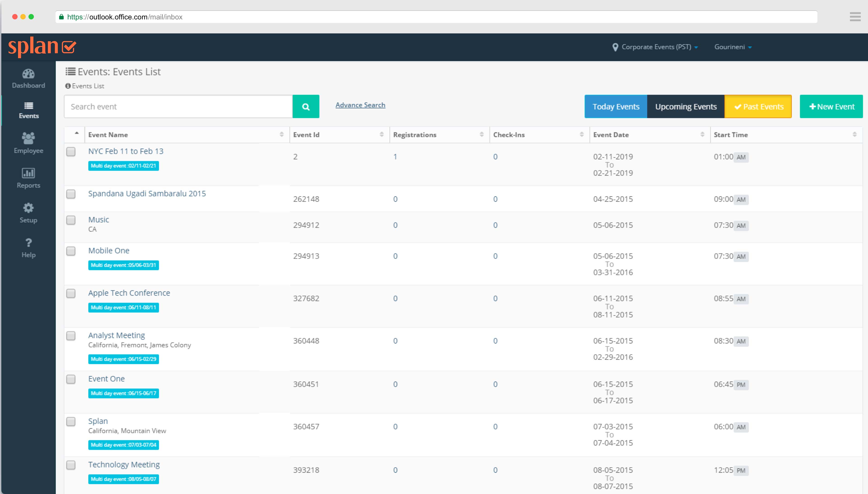Click the Search event input field
Screen dimensions: 868x494
pyautogui.click(x=178, y=106)
